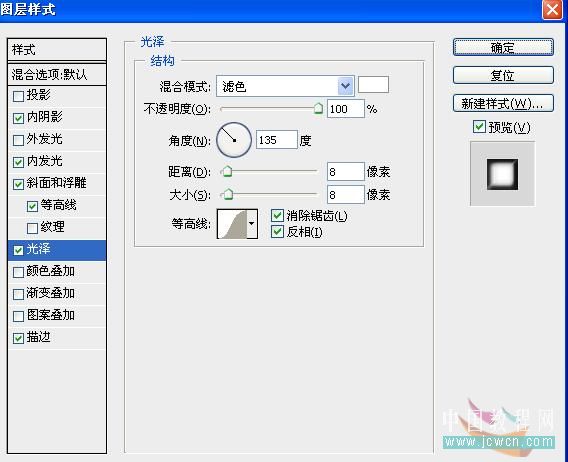Enable the 渐变叠加 gradient overlay checkbox
This screenshot has height=462, width=568.
pyautogui.click(x=18, y=294)
